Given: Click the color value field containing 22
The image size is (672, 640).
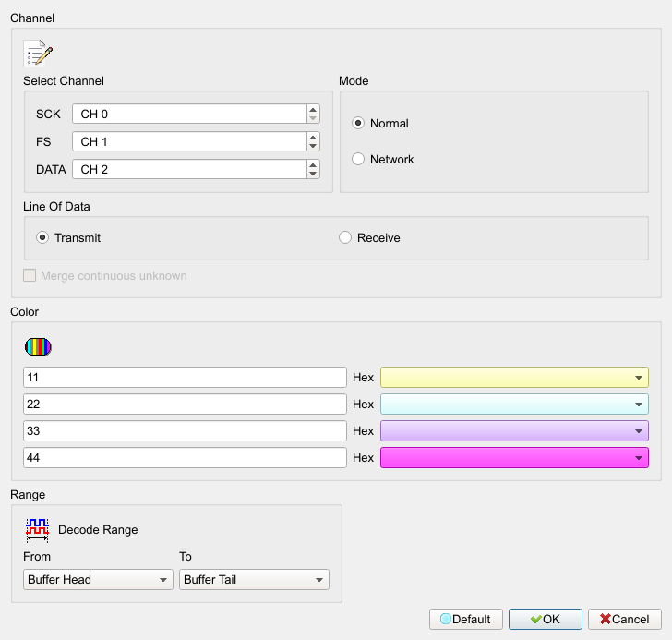Looking at the screenshot, I should pyautogui.click(x=185, y=405).
